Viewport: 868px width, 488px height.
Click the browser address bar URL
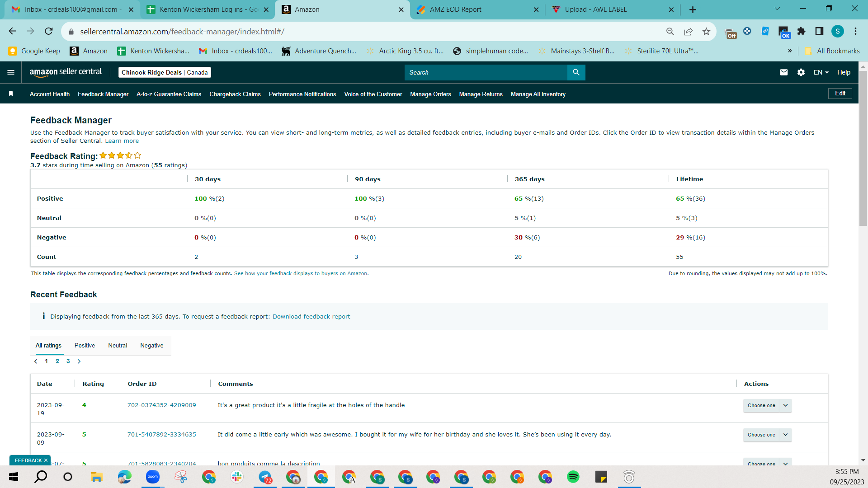tap(182, 32)
